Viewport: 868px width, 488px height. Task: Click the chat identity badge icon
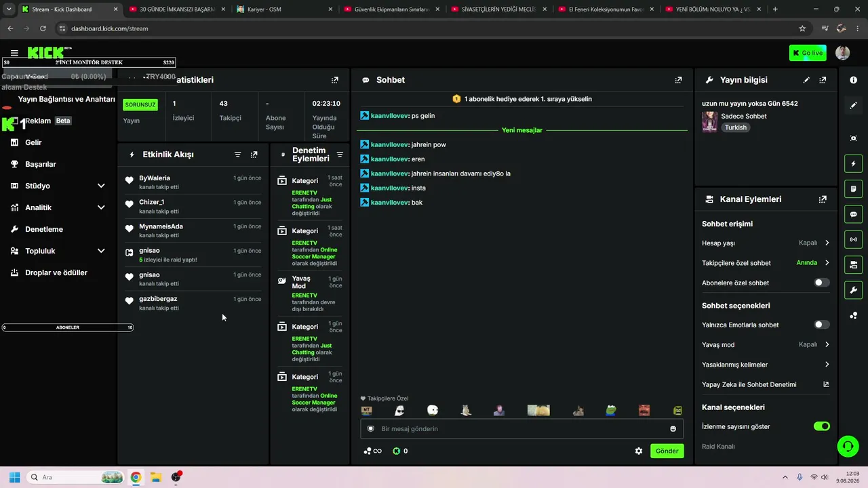[371, 429]
